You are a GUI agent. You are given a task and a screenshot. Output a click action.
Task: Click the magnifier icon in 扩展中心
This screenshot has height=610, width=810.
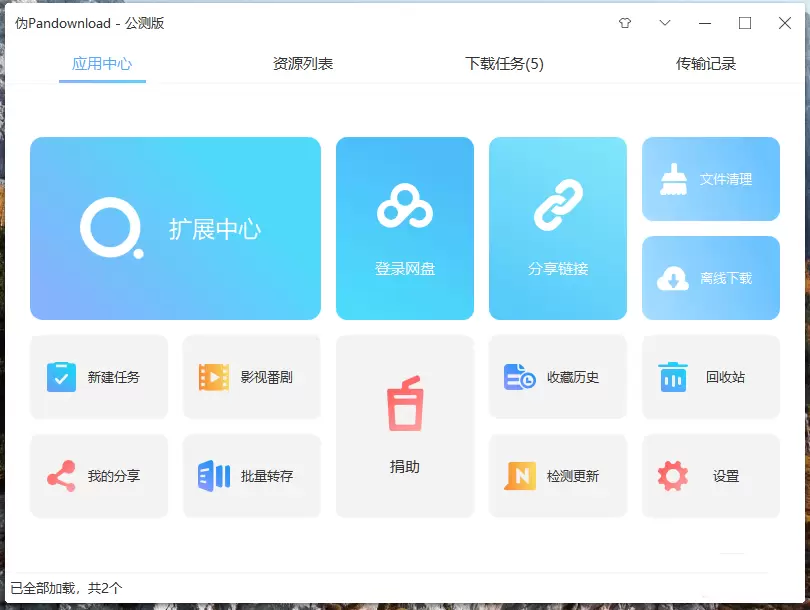pos(112,228)
